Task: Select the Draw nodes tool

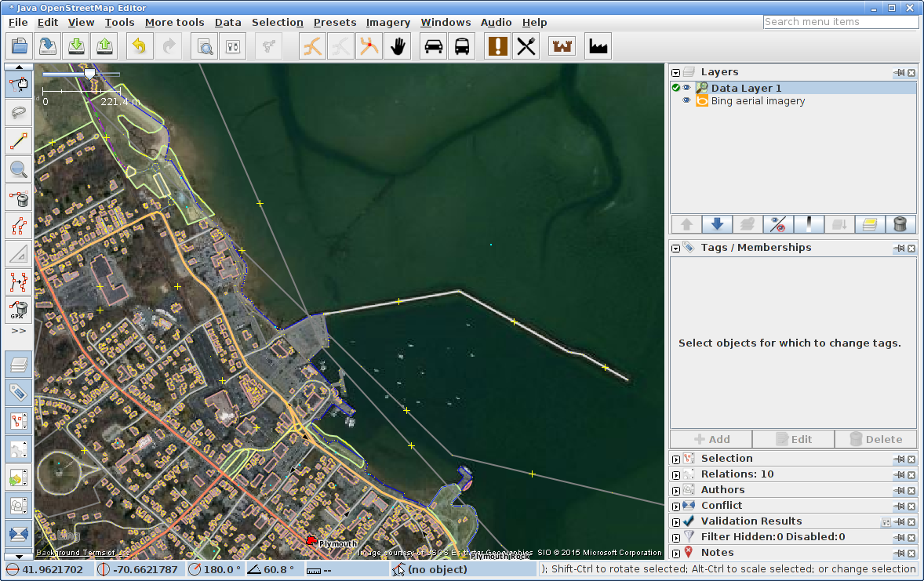Action: [19, 141]
